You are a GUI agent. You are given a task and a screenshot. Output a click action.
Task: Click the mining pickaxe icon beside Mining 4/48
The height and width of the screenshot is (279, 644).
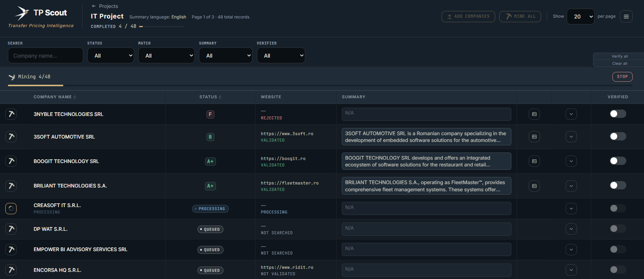point(12,77)
